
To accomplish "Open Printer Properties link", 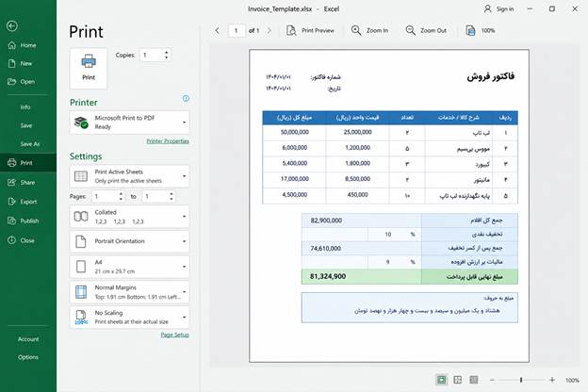I will (168, 141).
